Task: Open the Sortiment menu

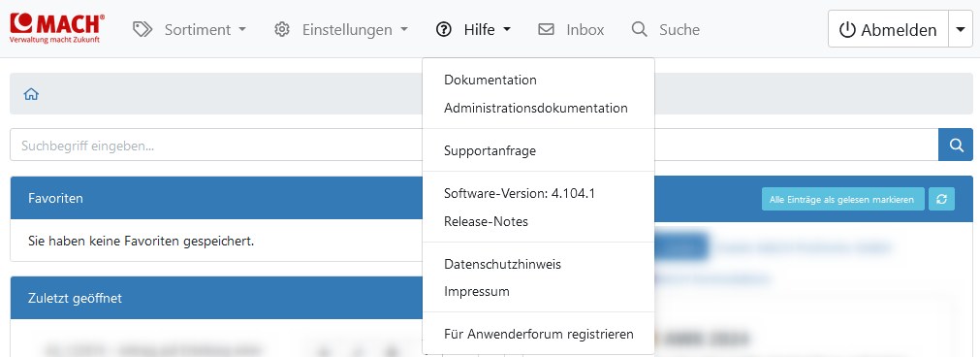Action: click(190, 29)
